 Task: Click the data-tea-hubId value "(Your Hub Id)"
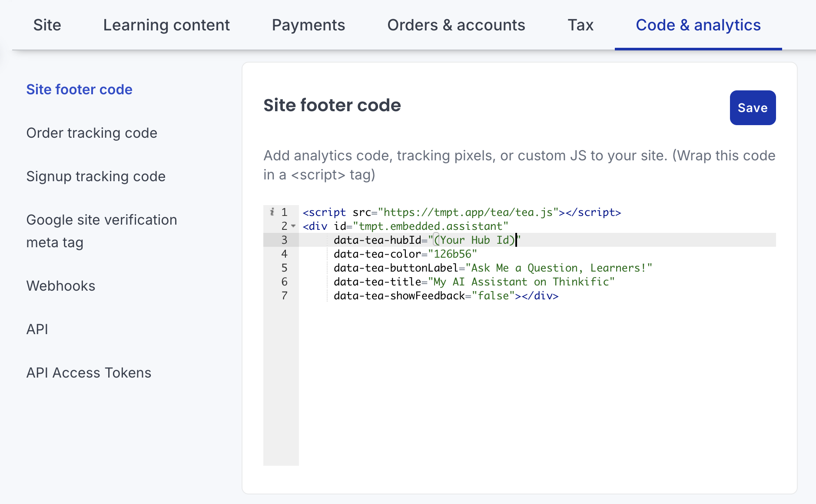coord(474,240)
